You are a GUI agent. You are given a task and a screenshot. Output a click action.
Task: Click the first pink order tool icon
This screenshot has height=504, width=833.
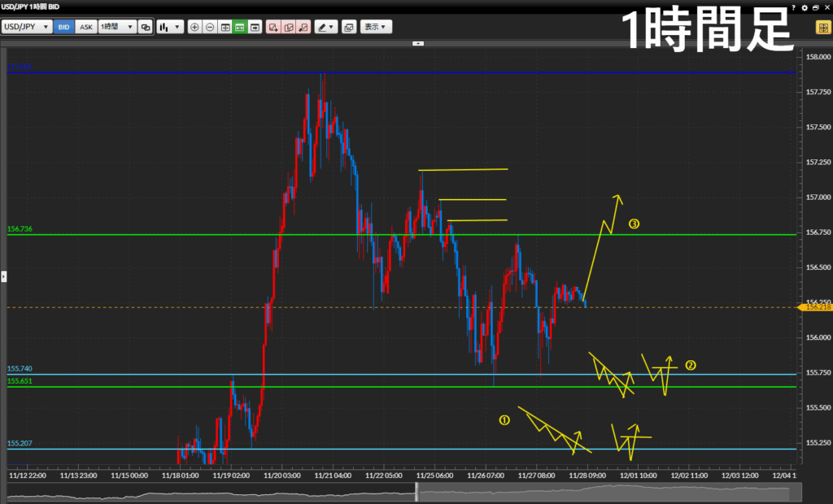[273, 27]
